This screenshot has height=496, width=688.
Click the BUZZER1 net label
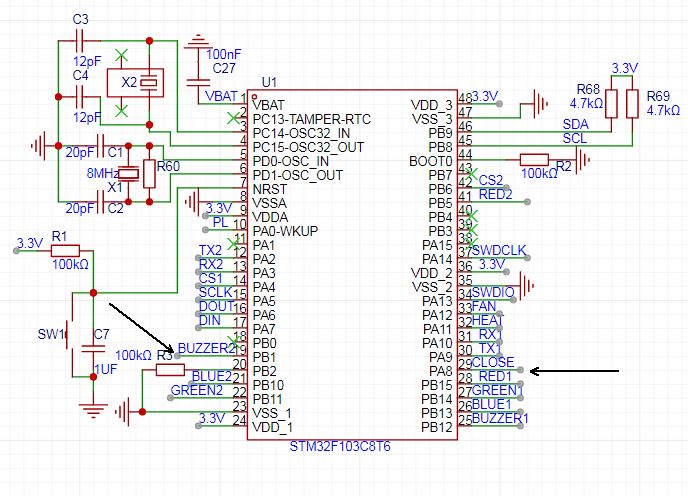click(500, 419)
